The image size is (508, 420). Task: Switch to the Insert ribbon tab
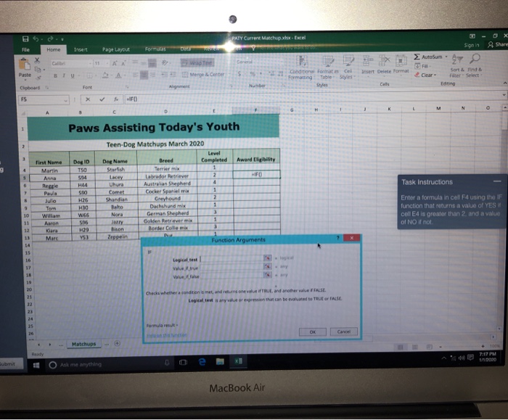point(81,49)
